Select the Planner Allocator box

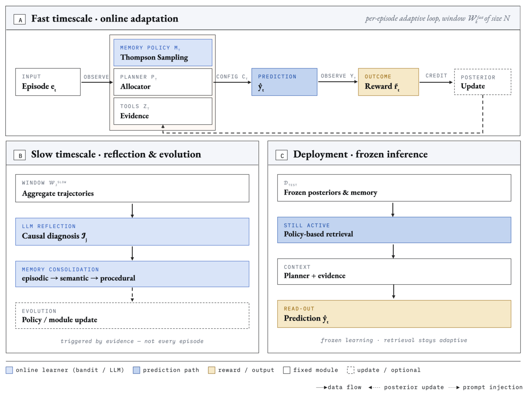pyautogui.click(x=163, y=82)
